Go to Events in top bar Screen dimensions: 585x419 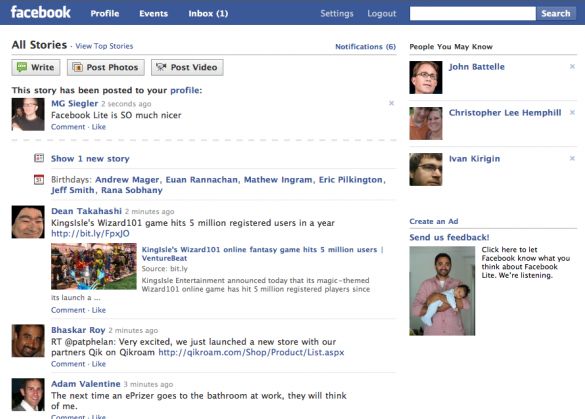click(153, 13)
